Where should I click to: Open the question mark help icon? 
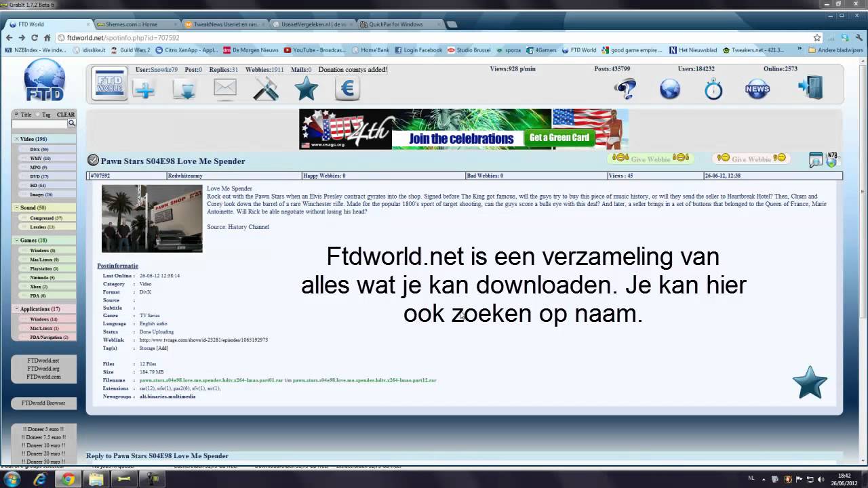point(625,89)
